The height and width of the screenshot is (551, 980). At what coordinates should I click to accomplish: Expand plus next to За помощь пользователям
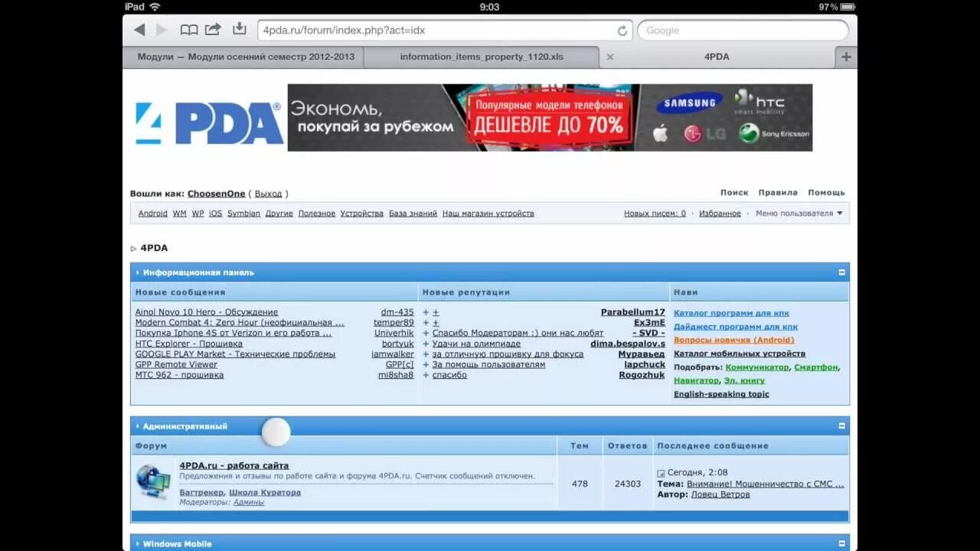[426, 364]
